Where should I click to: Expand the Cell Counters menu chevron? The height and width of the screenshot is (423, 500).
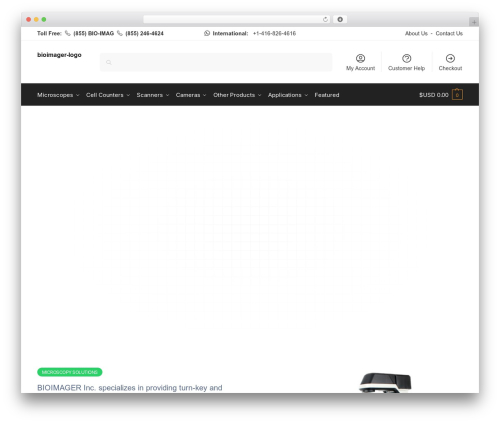[128, 95]
